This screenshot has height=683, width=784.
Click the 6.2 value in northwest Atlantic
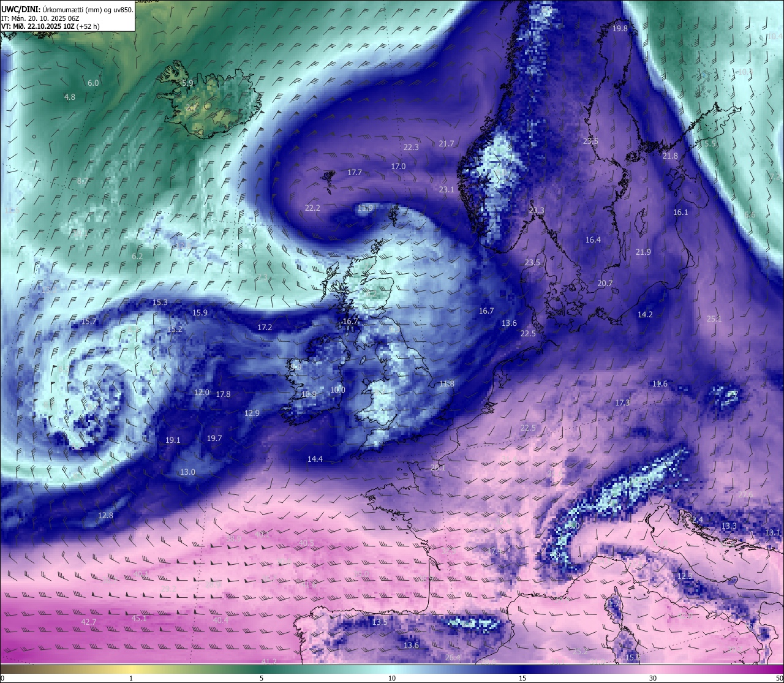[x=137, y=256]
